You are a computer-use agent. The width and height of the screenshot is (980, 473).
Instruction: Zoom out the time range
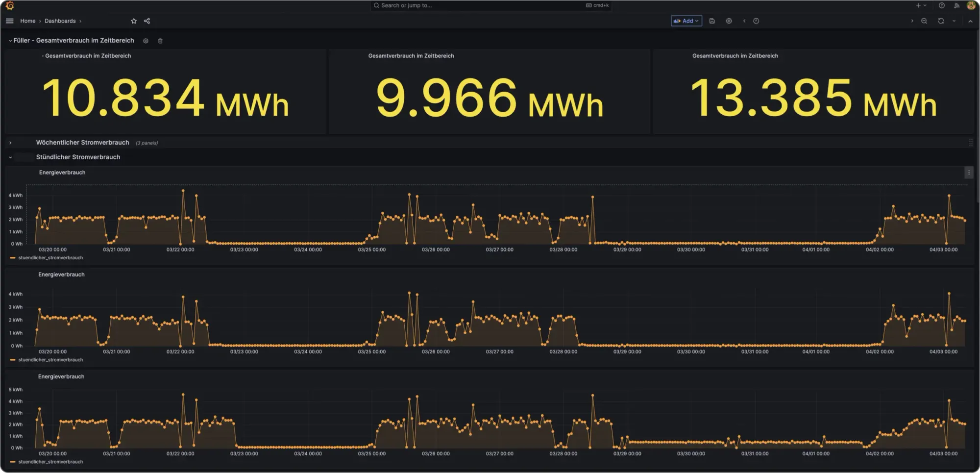[x=924, y=21]
